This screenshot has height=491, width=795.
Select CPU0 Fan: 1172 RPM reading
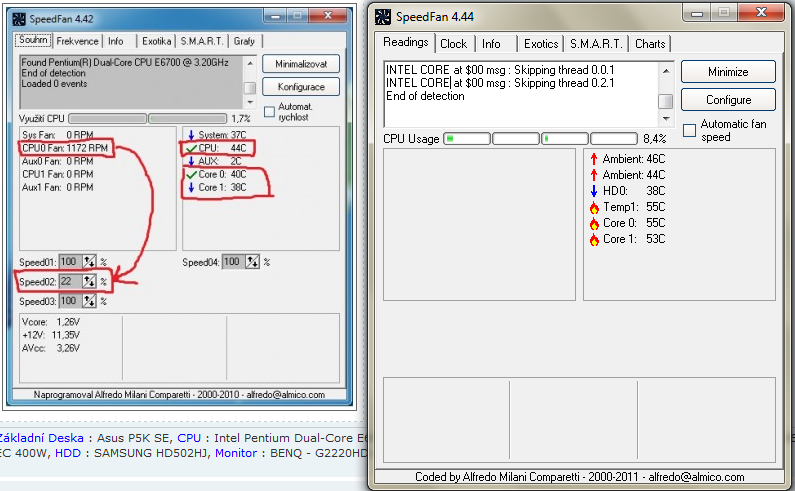pyautogui.click(x=65, y=148)
